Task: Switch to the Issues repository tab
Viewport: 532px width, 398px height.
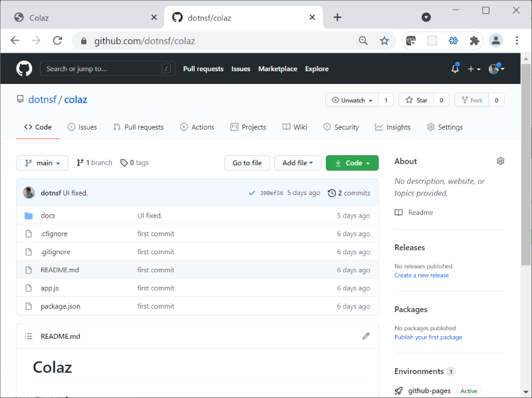Action: click(x=82, y=127)
